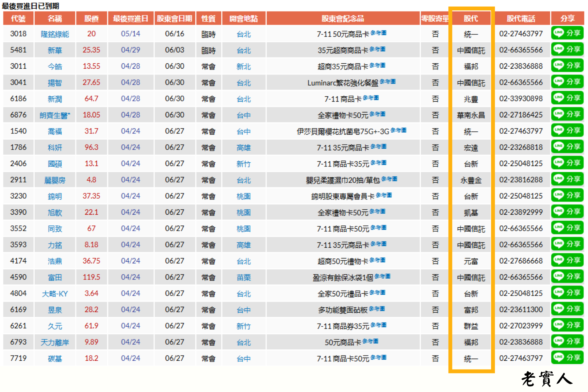Viewport: 588px width, 392px height.
Task: Click the LINE share button for 1540 喬福
Action: [x=567, y=130]
